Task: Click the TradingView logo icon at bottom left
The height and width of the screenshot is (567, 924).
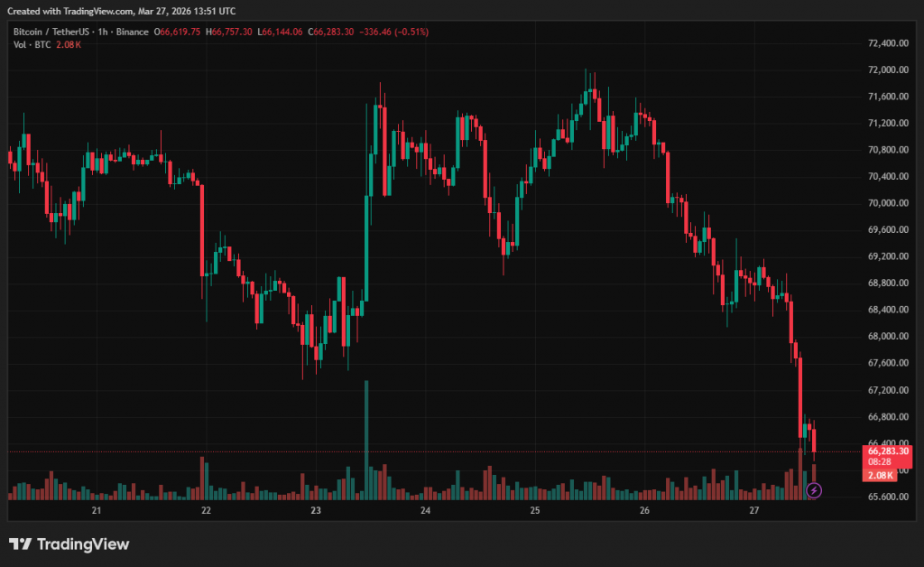Action: tap(21, 544)
